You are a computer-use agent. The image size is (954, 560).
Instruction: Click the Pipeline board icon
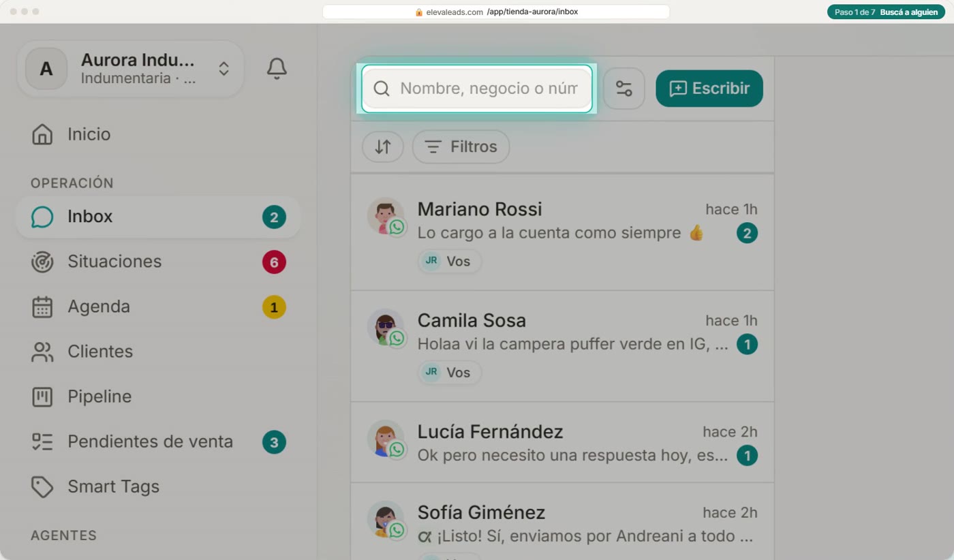click(42, 396)
